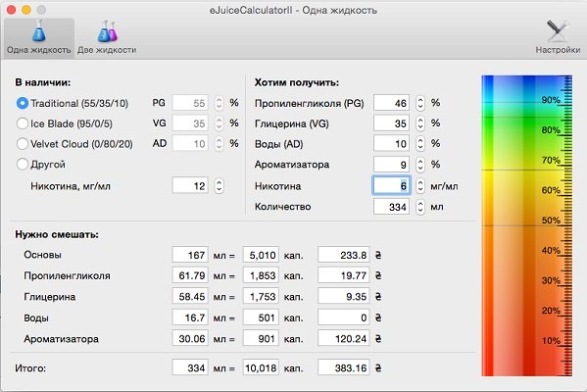Edit target flavoring field showing 9
The height and width of the screenshot is (392, 587).
pyautogui.click(x=391, y=165)
